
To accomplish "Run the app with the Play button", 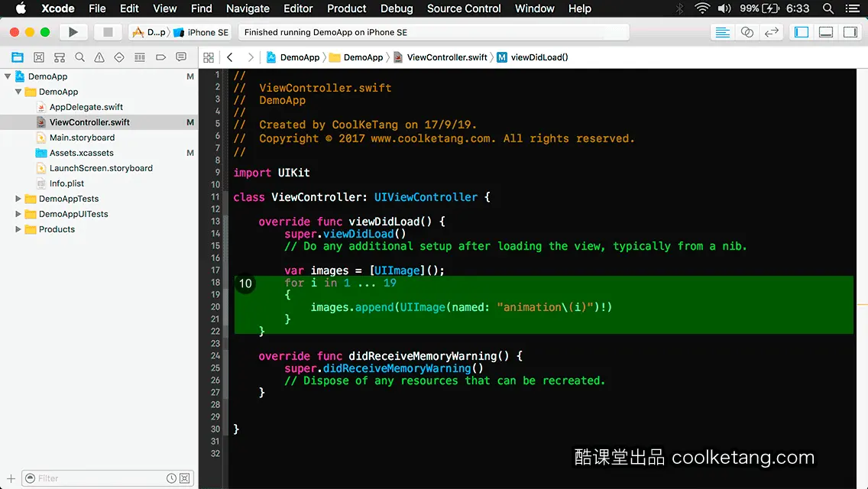I will coord(73,32).
